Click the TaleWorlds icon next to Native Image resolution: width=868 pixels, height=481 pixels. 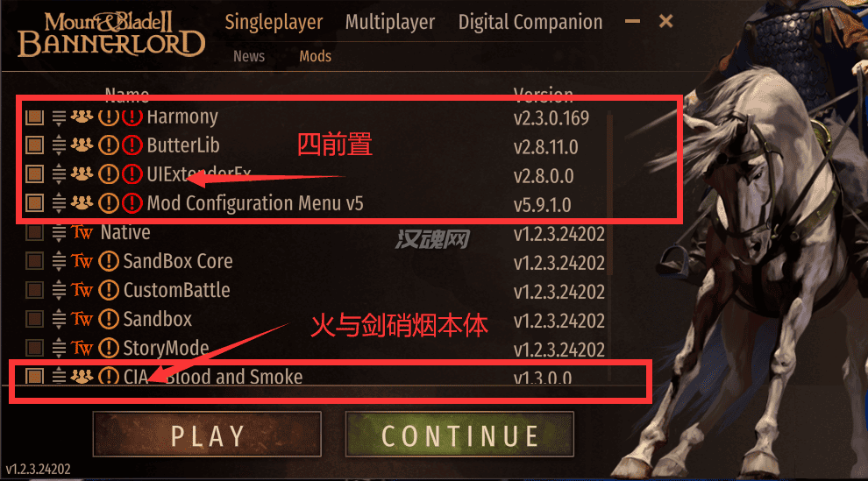tap(82, 232)
